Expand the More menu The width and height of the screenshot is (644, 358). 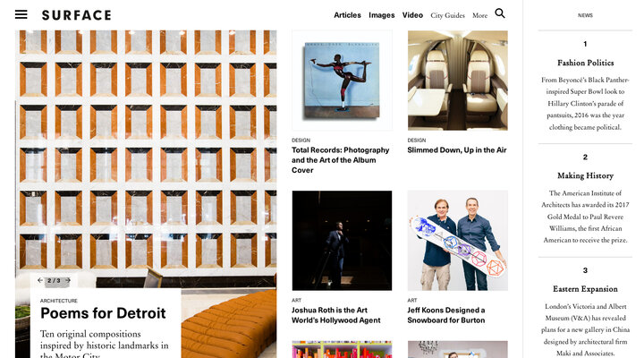479,15
